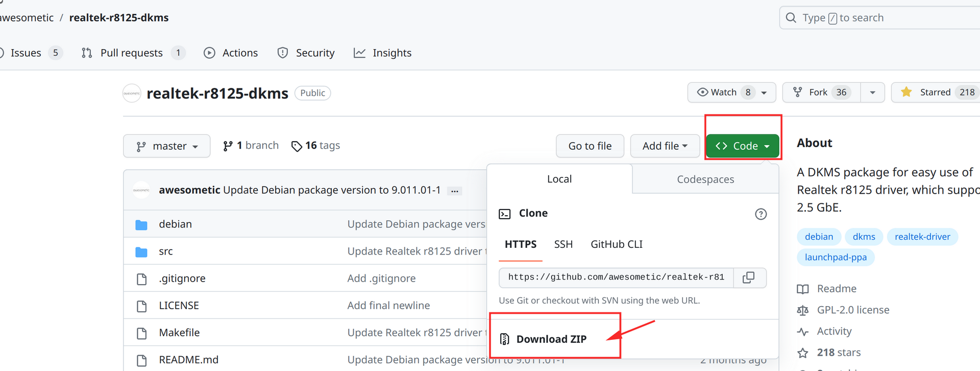Click the Clone help question mark icon
980x371 pixels.
pyautogui.click(x=761, y=214)
